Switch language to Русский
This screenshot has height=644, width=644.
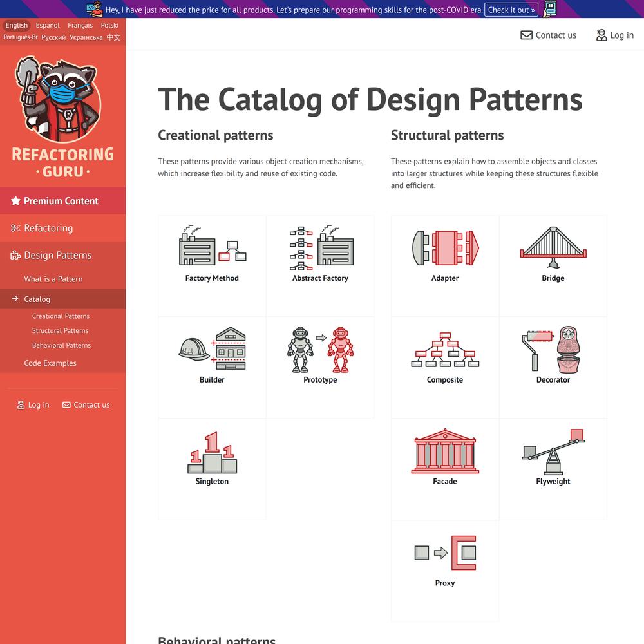point(53,37)
